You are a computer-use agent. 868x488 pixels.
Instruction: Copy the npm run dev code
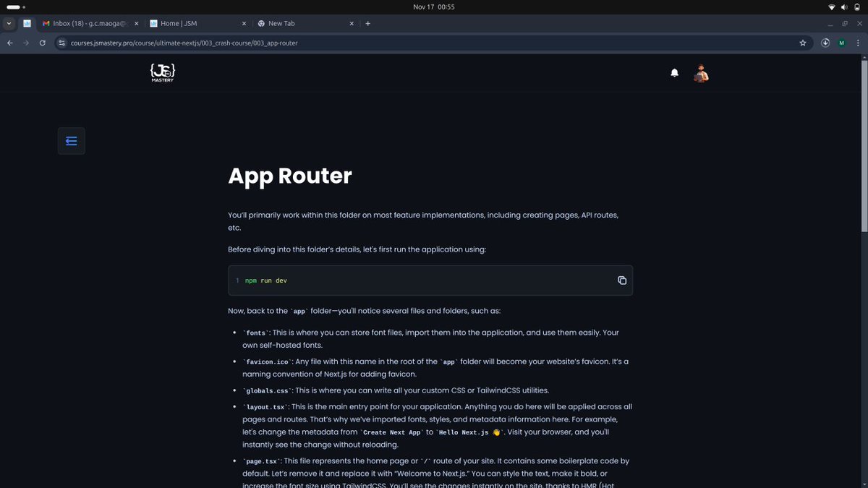(x=621, y=281)
